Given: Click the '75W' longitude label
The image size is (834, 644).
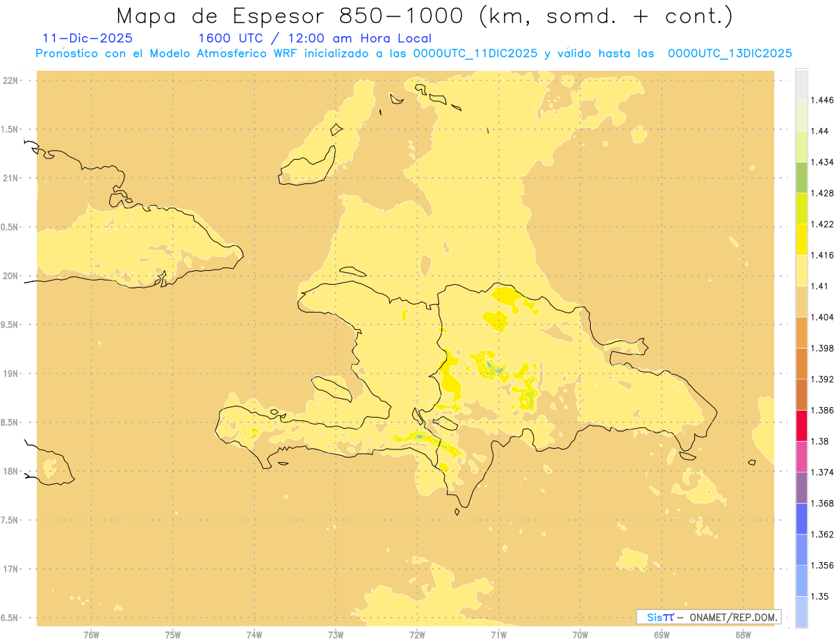Looking at the screenshot, I should click(173, 635).
